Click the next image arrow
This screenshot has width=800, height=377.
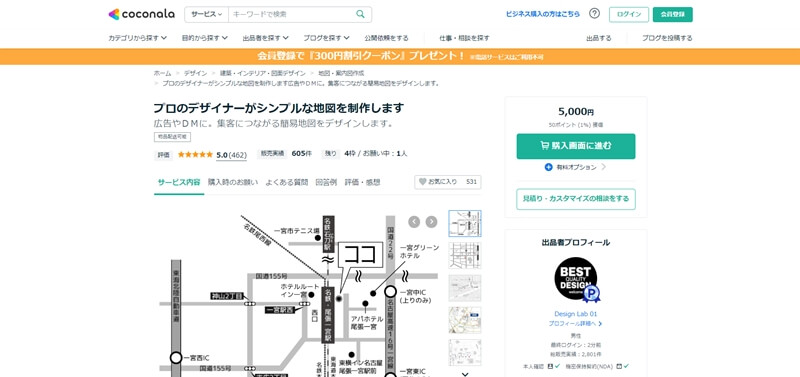[432, 221]
